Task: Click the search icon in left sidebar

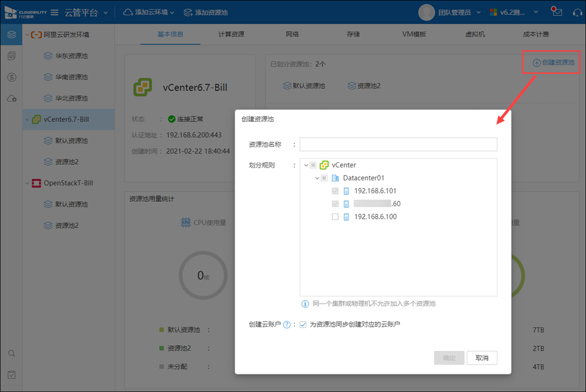Action: (12, 353)
